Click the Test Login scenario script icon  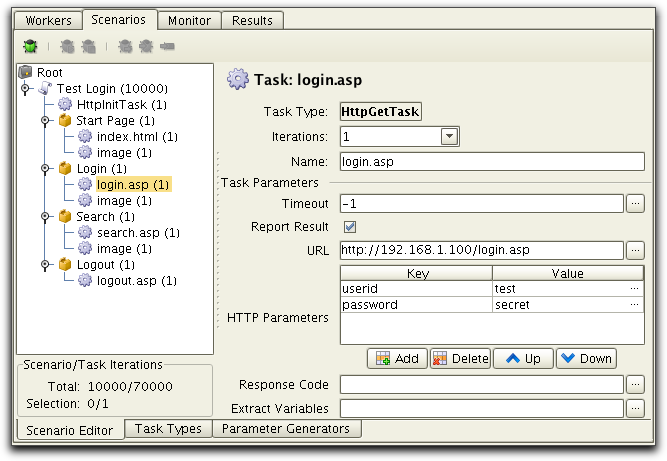coord(45,88)
